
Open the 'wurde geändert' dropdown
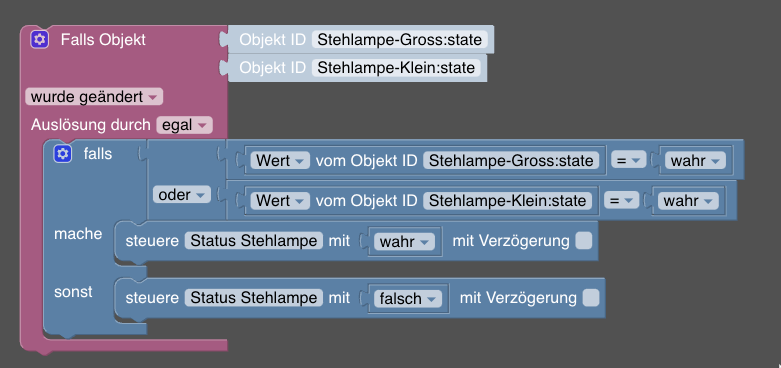point(94,97)
